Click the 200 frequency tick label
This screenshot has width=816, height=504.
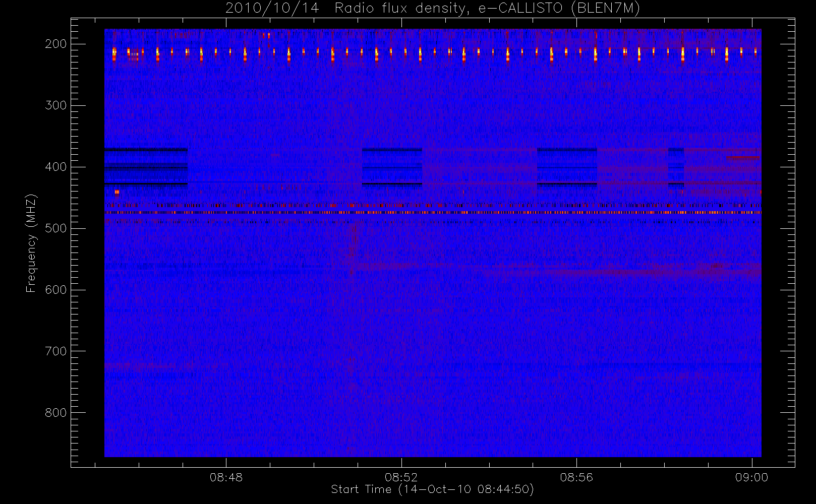point(55,44)
